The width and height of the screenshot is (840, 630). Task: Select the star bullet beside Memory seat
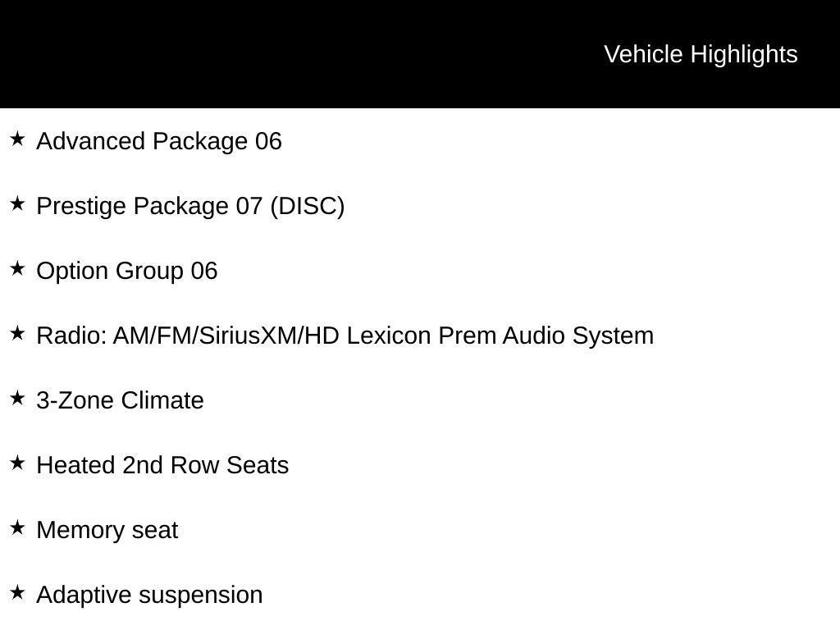point(17,528)
